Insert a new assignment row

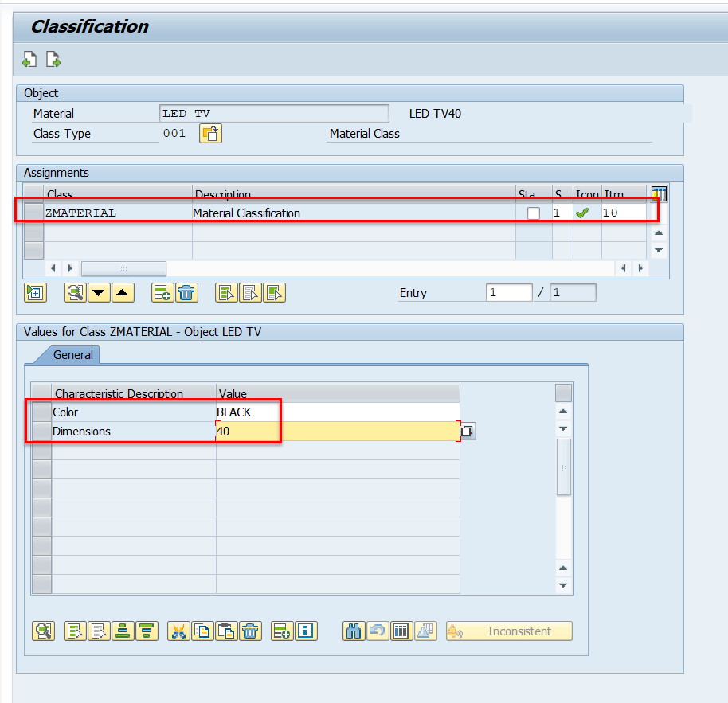[x=162, y=292]
